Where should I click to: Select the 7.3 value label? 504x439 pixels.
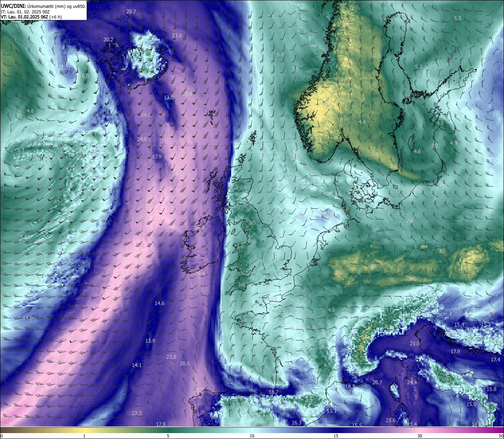coord(435,146)
